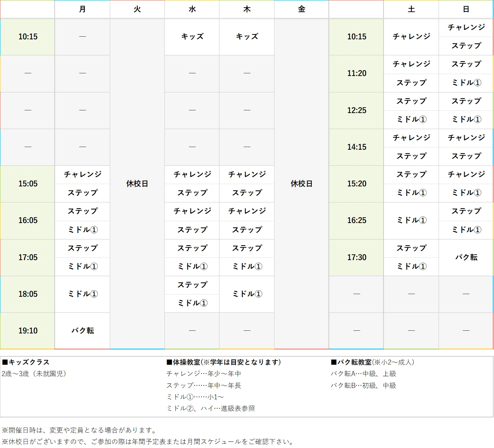Click the バク転教室 legend heading
494x448 pixels.
coord(374,362)
